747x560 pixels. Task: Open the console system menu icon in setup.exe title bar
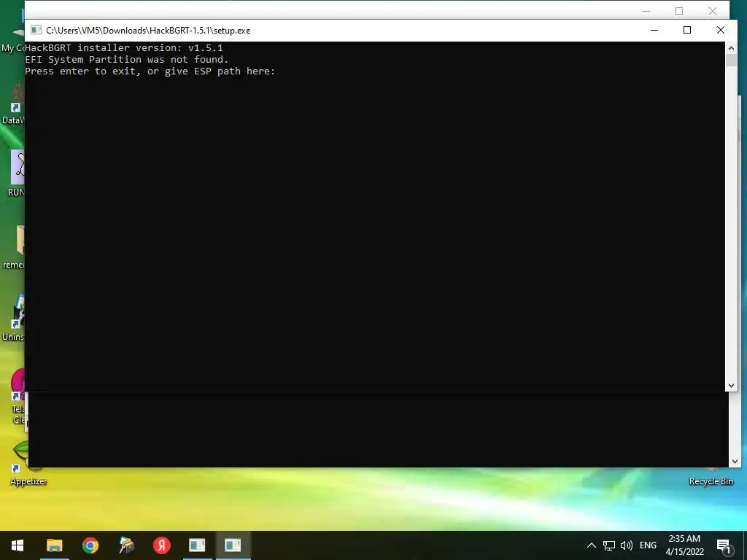[x=36, y=30]
